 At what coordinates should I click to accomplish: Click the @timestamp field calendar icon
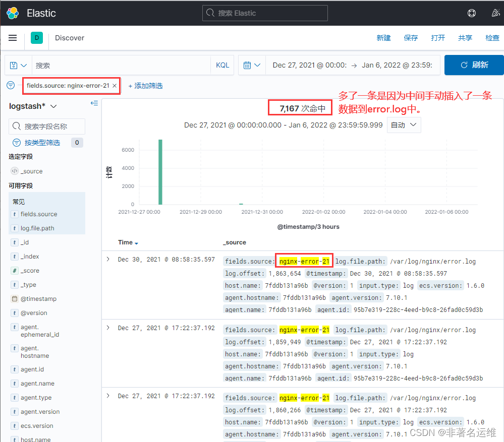15,299
